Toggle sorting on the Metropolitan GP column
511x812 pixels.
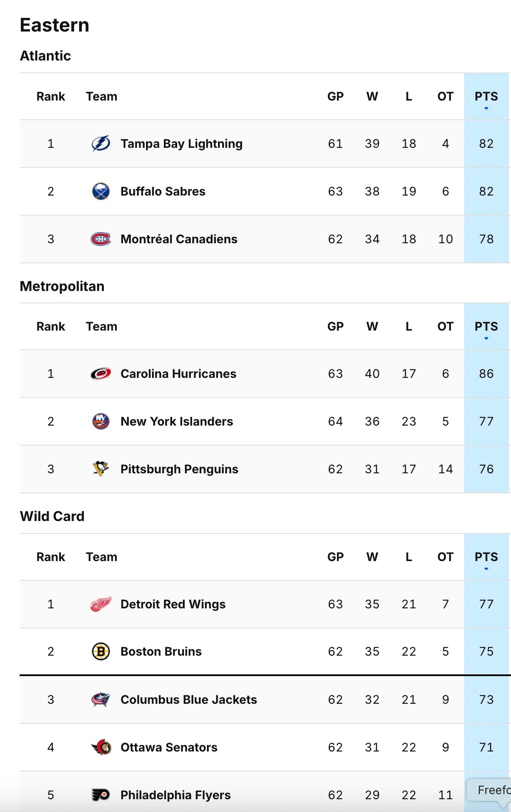[336, 326]
